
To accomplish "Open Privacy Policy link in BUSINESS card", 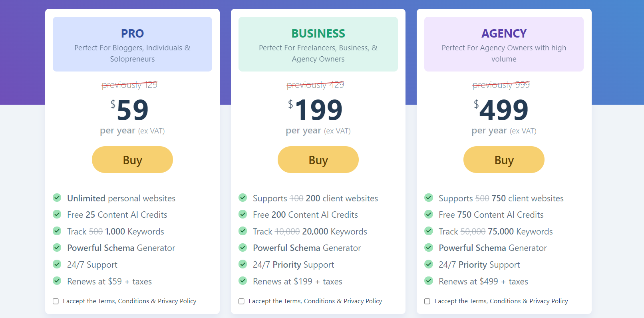I will pos(363,301).
